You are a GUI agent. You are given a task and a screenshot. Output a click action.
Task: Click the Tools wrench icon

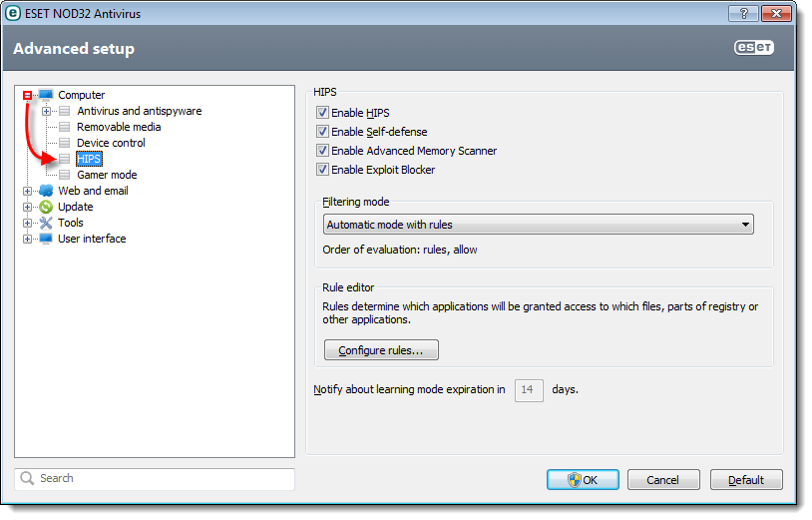click(x=46, y=223)
